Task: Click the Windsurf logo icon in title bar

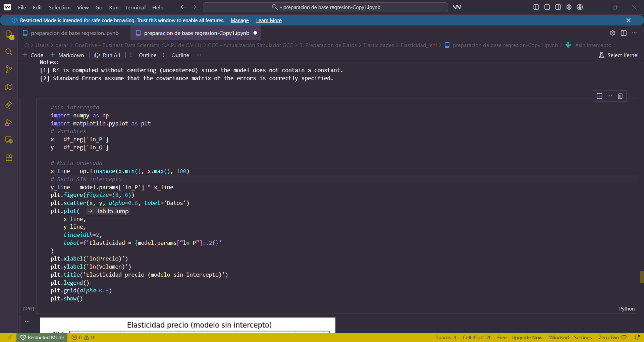Action: point(457,7)
